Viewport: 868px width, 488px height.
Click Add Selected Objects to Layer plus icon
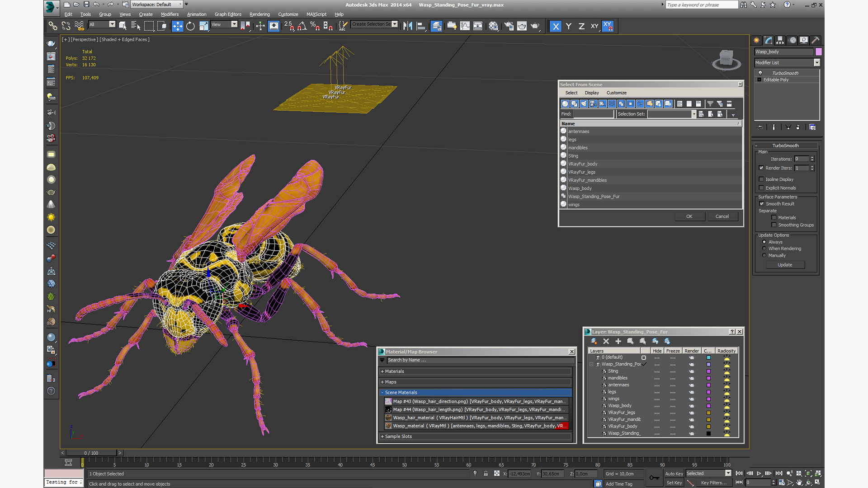[618, 341]
